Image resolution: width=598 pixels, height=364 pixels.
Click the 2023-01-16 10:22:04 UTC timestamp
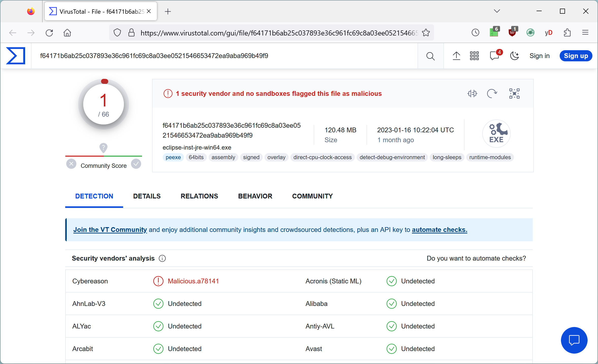click(x=416, y=130)
